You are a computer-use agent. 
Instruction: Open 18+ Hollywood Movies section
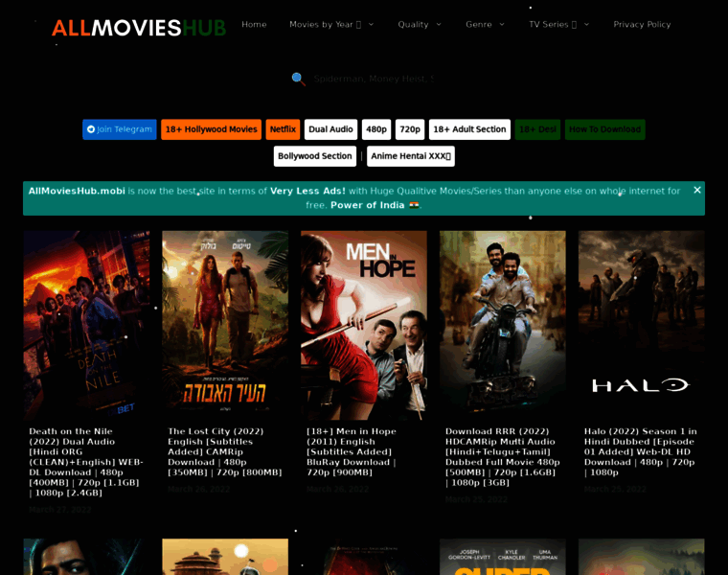point(212,129)
